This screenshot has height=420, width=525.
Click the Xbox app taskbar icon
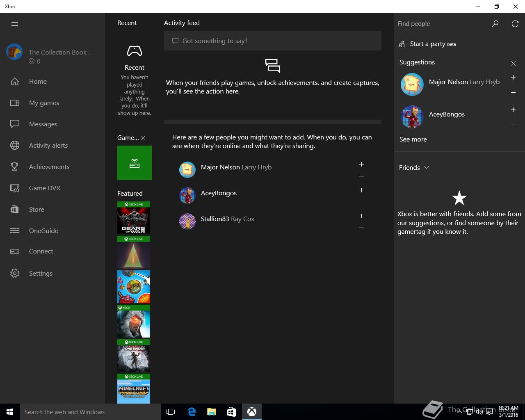252,412
